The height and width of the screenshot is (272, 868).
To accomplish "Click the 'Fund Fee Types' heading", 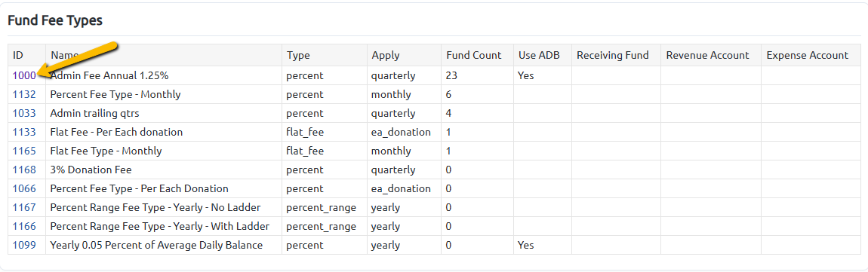I will tap(55, 21).
